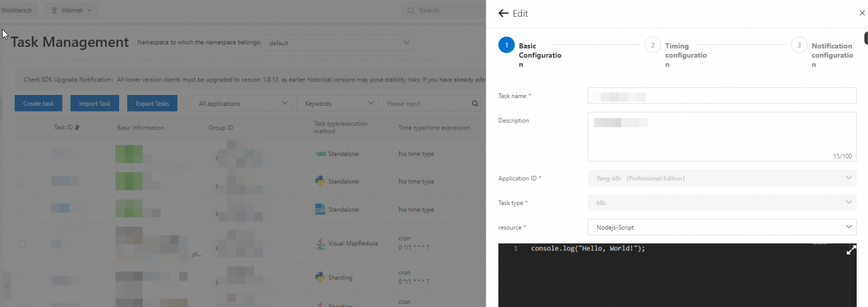Click the Group ID column header
This screenshot has height=307, width=868.
pos(221,128)
